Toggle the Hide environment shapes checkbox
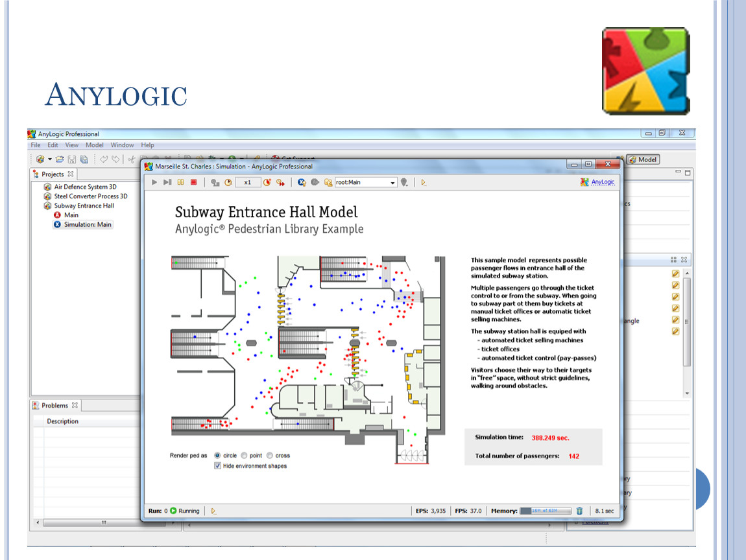This screenshot has width=746, height=560. tap(217, 466)
